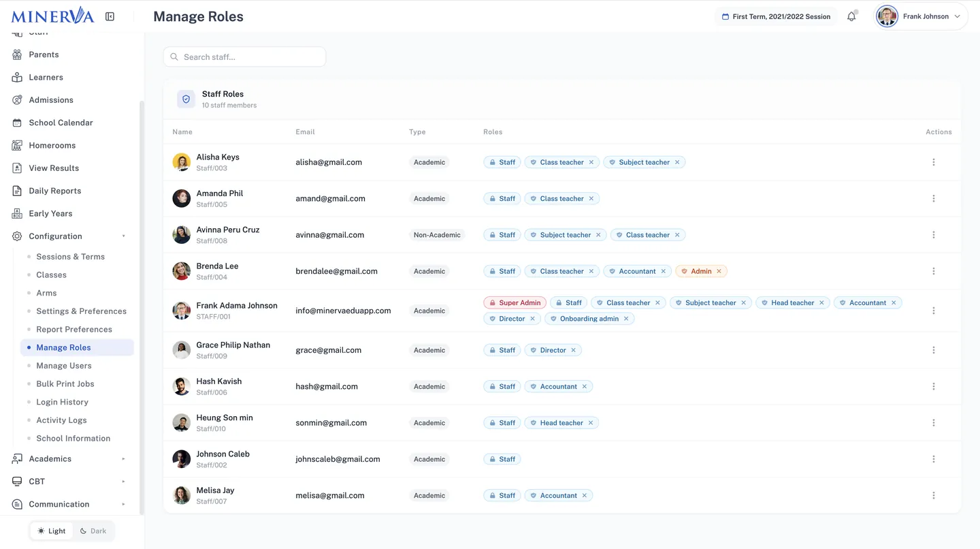Collapse sidebar using panel toggle icon
980x549 pixels.
coord(110,16)
